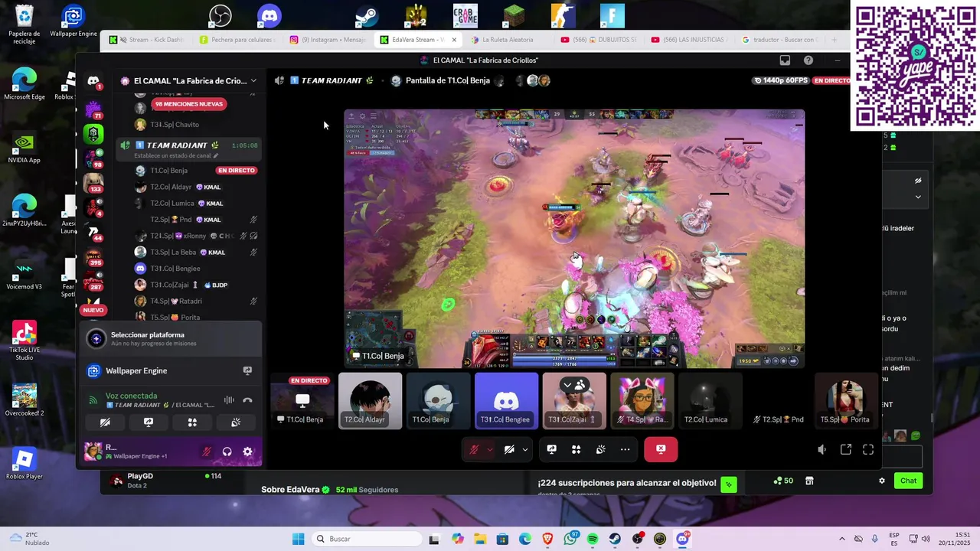Open Discord user settings gear
980x551 pixels.
click(247, 452)
